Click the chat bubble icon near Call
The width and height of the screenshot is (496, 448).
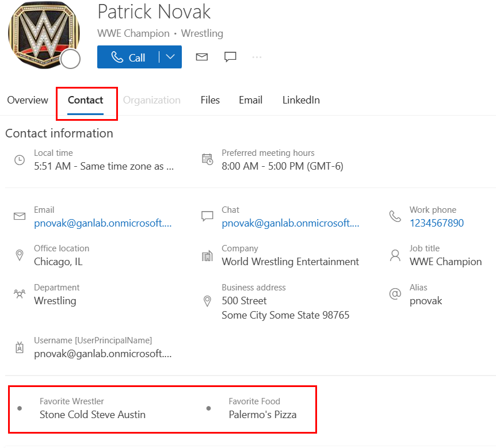[x=230, y=57]
